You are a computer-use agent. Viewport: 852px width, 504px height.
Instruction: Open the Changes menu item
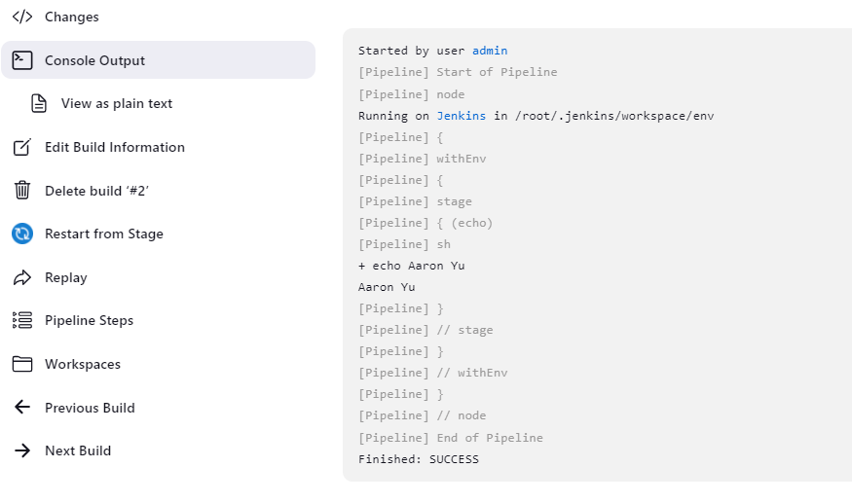(x=72, y=17)
